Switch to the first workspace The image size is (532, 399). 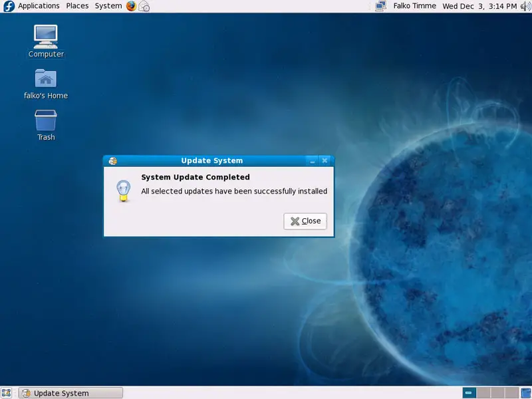(x=469, y=393)
